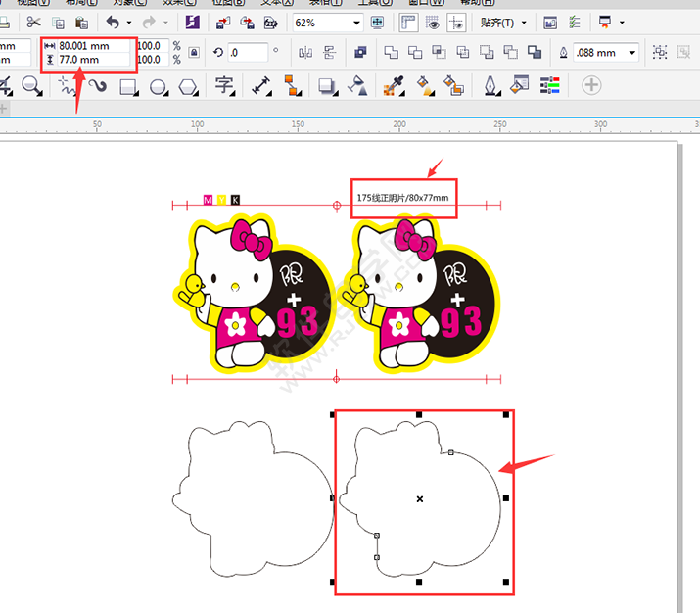Select the Artistic Media tool

tap(98, 85)
